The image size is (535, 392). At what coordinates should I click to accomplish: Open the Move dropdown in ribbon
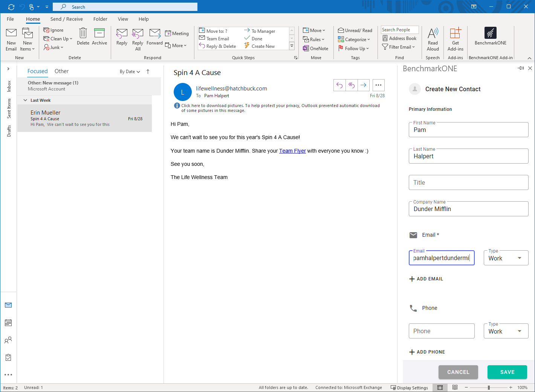(314, 31)
